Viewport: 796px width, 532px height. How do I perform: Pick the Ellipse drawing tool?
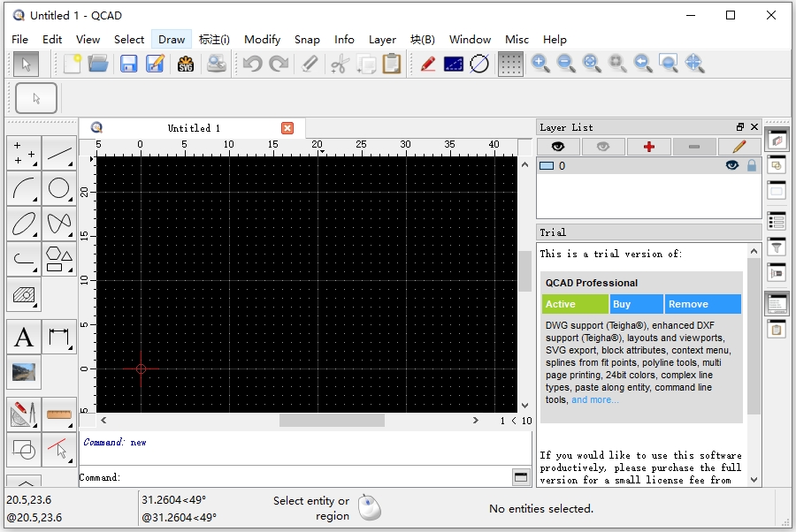click(x=24, y=224)
